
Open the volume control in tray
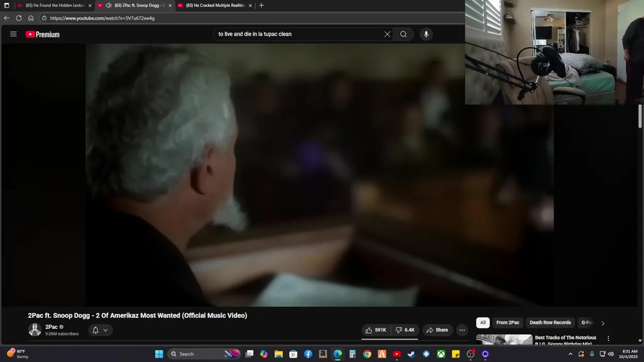(611, 354)
